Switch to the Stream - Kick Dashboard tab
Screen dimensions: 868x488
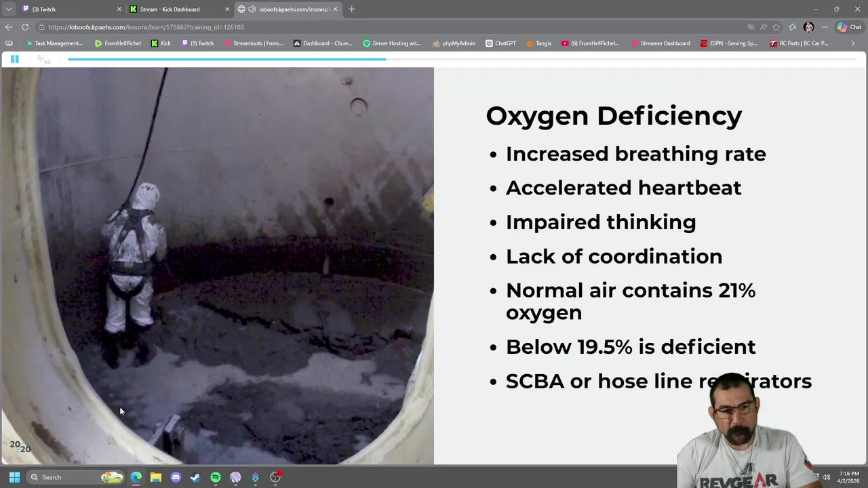pyautogui.click(x=179, y=9)
